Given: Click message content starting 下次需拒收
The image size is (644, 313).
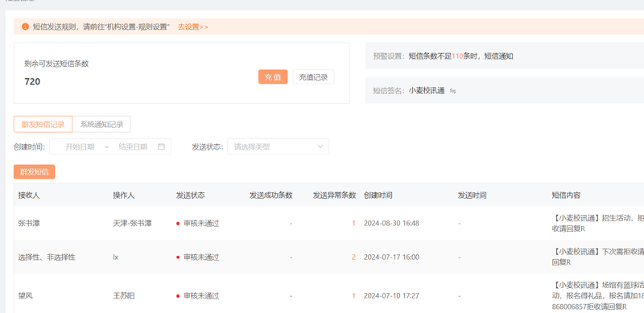Looking at the screenshot, I should pyautogui.click(x=598, y=257).
